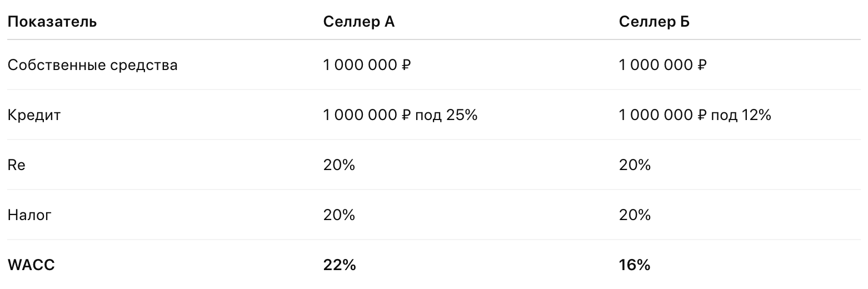Click the Селлер А column header
The image size is (868, 289).
click(359, 22)
